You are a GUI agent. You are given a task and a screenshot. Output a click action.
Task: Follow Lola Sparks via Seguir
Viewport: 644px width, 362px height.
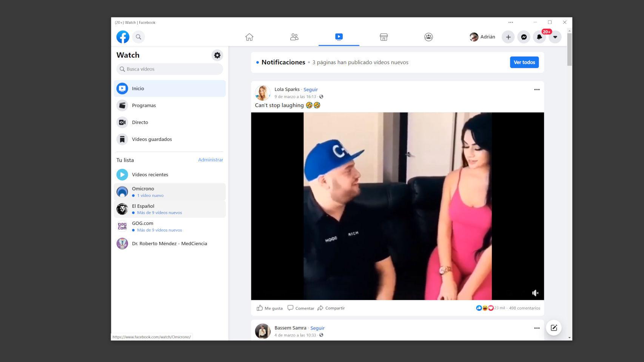pyautogui.click(x=310, y=89)
